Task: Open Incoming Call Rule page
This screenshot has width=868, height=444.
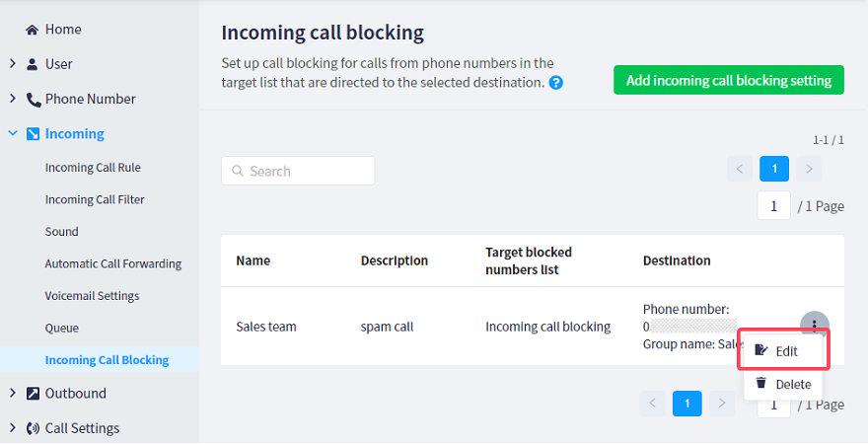Action: pos(93,168)
